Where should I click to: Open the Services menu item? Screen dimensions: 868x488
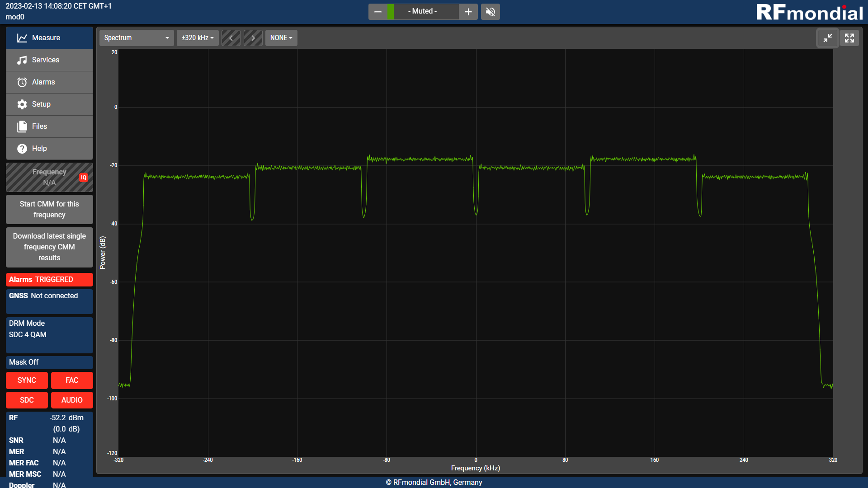click(x=49, y=60)
